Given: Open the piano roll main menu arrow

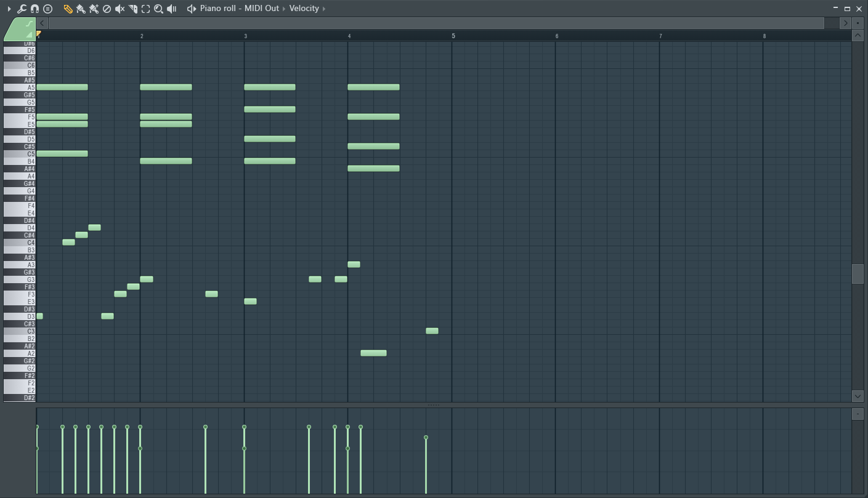Looking at the screenshot, I should coord(9,9).
